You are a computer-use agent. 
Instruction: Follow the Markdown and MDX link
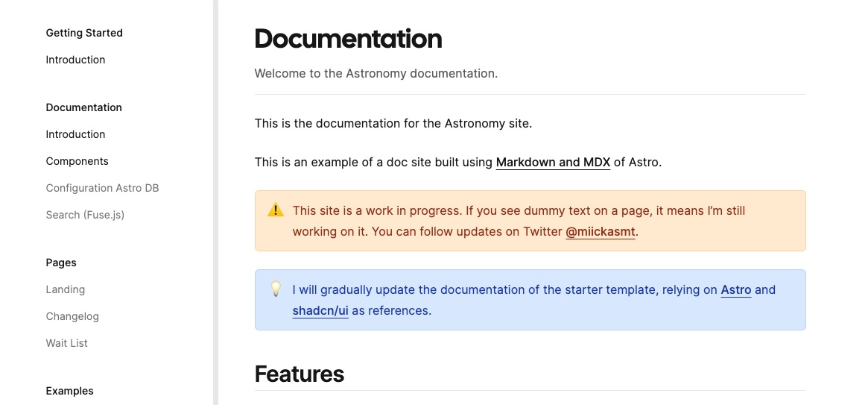click(553, 162)
